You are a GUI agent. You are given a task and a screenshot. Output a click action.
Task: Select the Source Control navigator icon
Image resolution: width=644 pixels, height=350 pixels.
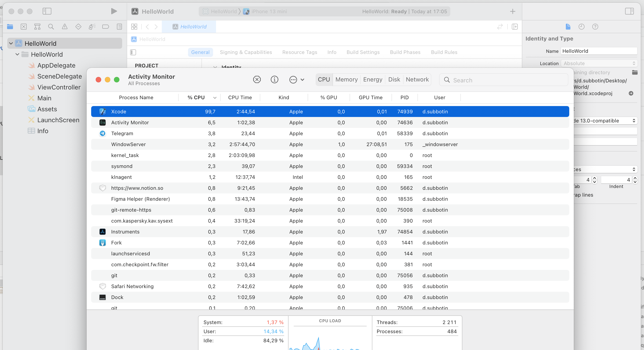[23, 26]
